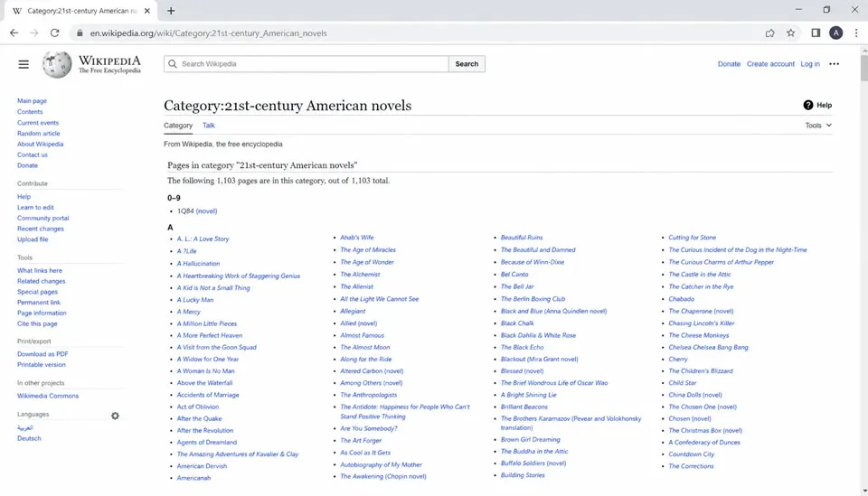Click the page vertical scrollbar
The width and height of the screenshot is (868, 496).
(864, 68)
